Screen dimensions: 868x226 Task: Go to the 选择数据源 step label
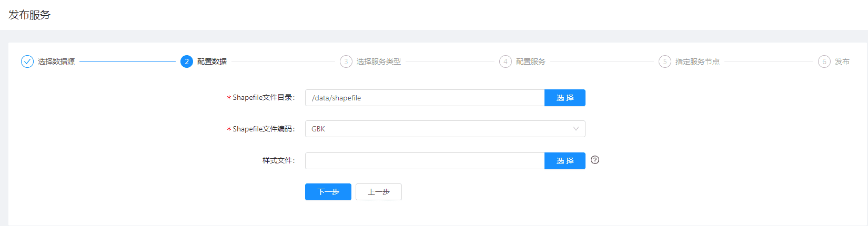pos(56,61)
